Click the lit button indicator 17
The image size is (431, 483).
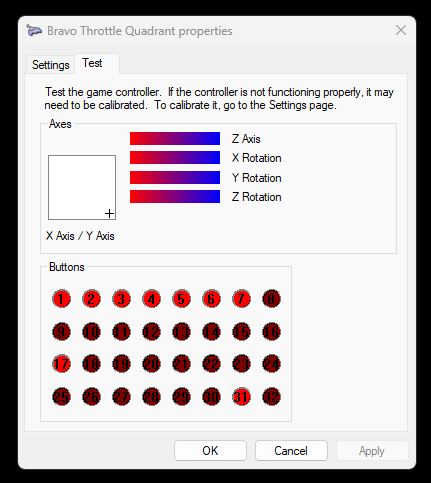coord(61,364)
